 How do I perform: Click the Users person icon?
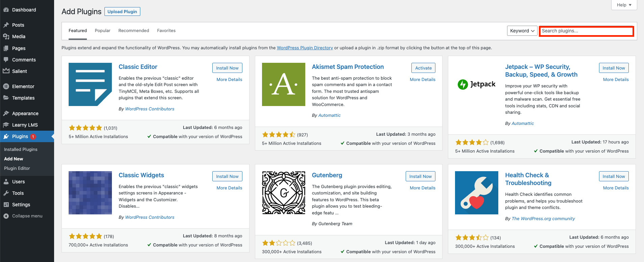(6, 182)
